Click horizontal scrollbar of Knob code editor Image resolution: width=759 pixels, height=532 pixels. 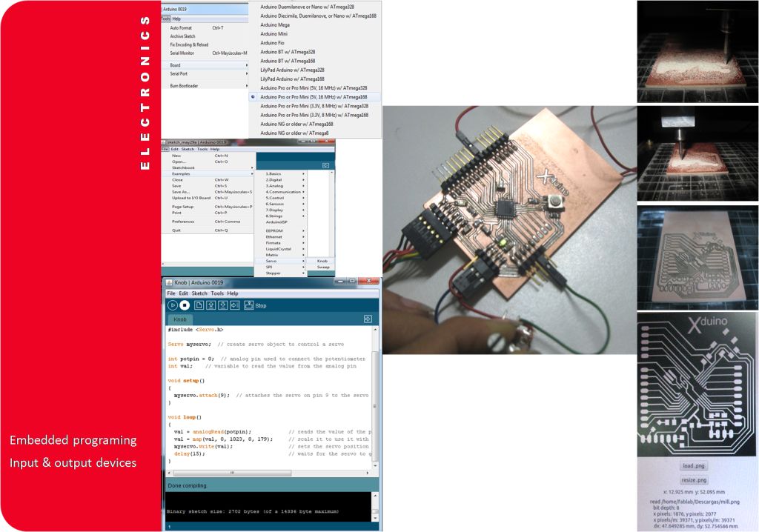(x=232, y=473)
